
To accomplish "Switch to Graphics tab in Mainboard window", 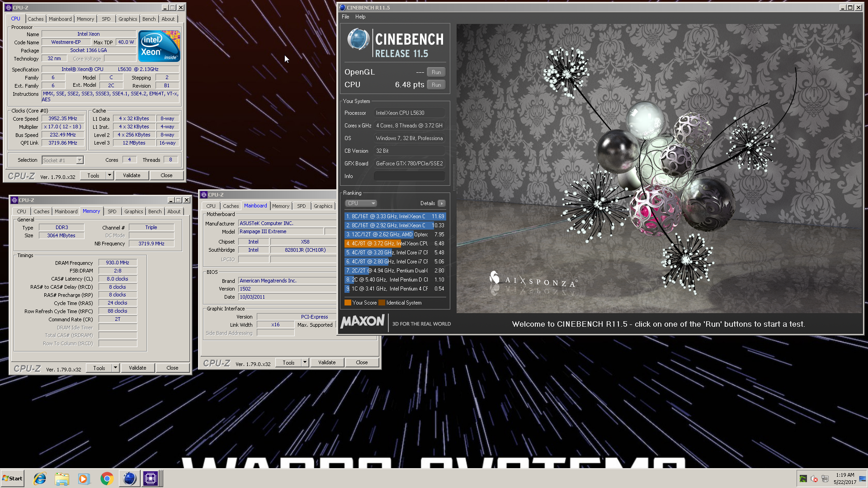I will (x=323, y=206).
